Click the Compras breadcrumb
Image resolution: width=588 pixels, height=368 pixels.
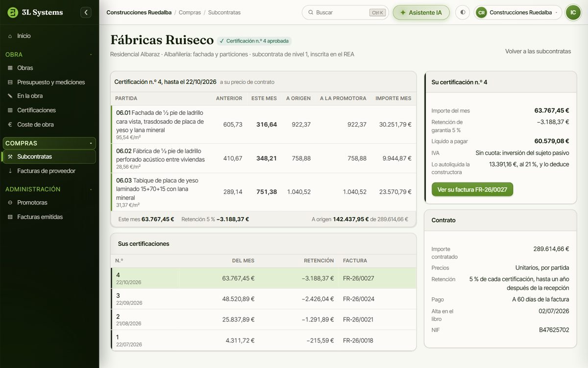click(x=190, y=12)
